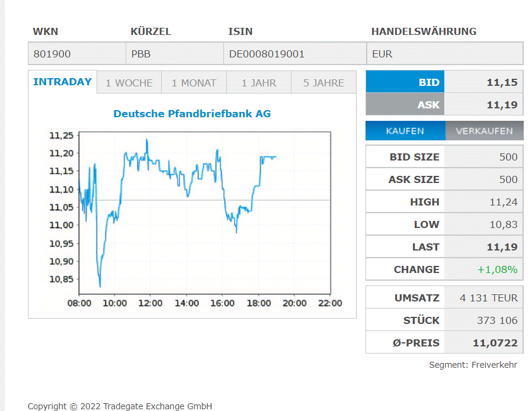Click the Segment: Freiverkehr text

(x=473, y=365)
